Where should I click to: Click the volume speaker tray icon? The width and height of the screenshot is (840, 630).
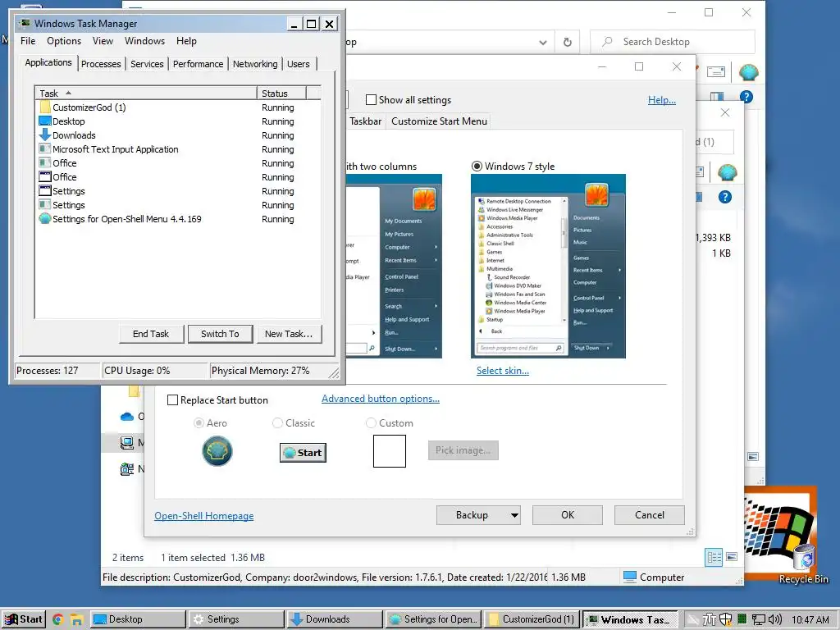[775, 620]
